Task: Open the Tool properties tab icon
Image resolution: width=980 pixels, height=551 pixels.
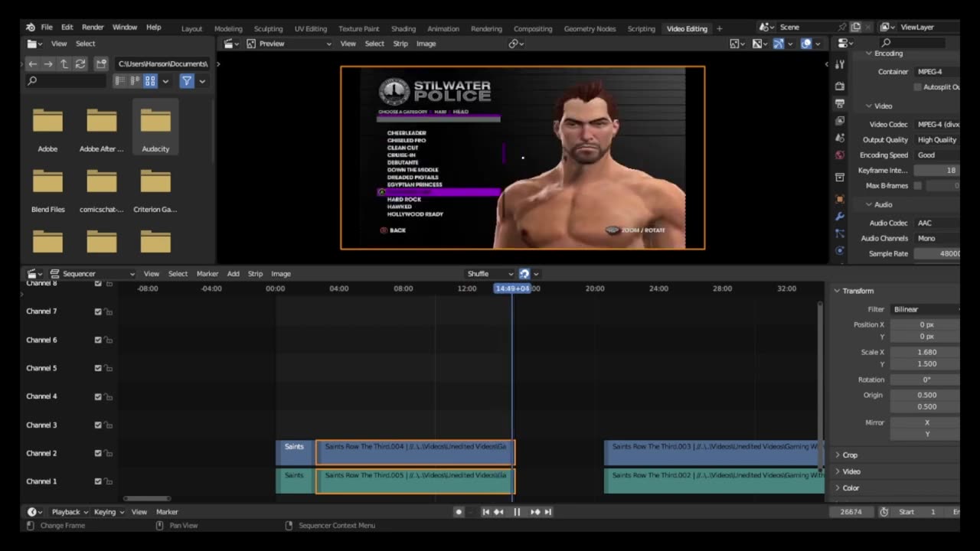Action: coord(840,64)
